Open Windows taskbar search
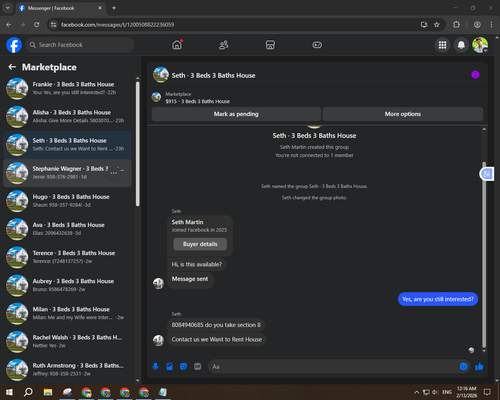The height and width of the screenshot is (400, 500). (x=28, y=392)
